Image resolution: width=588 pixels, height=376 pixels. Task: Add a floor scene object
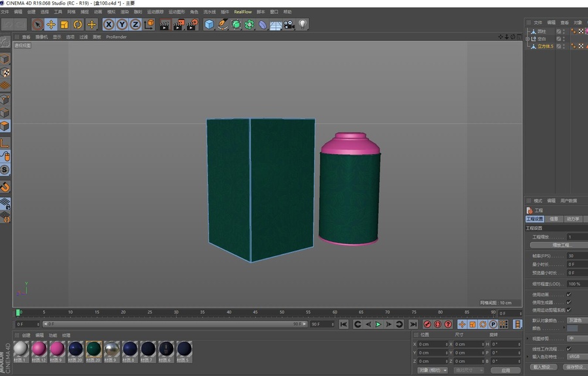[276, 25]
